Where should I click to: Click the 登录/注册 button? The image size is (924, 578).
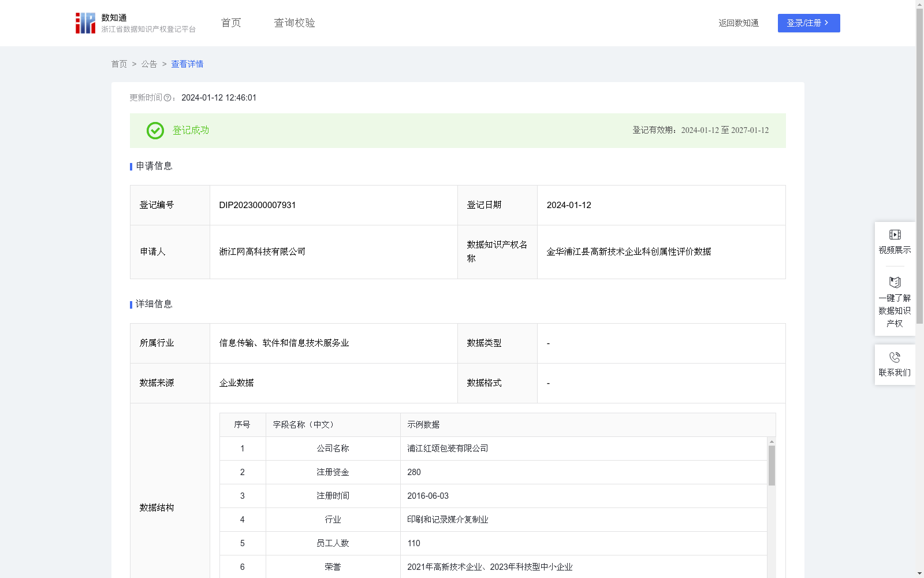[808, 23]
